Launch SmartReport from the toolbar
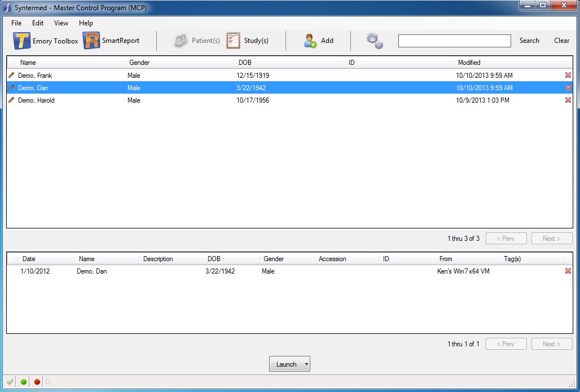The height and width of the screenshot is (392, 580). click(111, 41)
